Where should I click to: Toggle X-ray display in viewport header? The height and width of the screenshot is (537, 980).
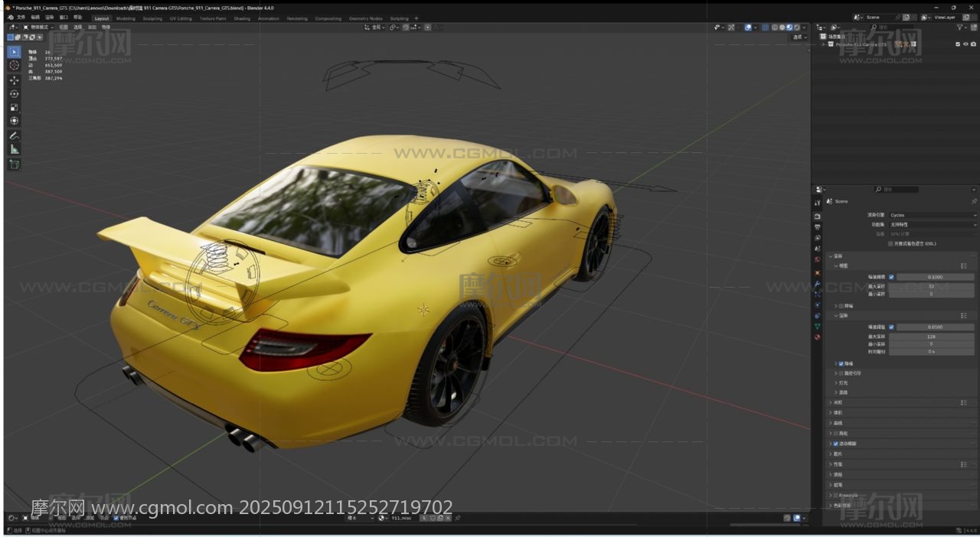click(765, 28)
